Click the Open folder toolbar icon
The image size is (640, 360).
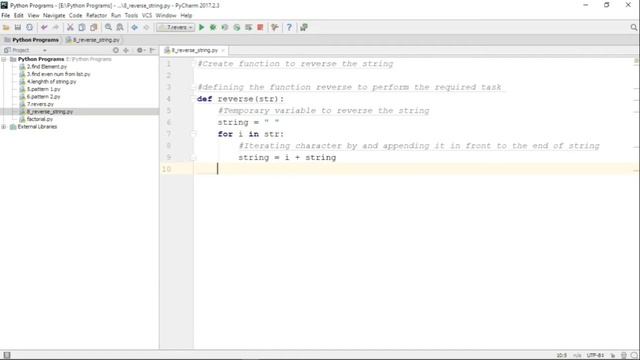pyautogui.click(x=6, y=27)
